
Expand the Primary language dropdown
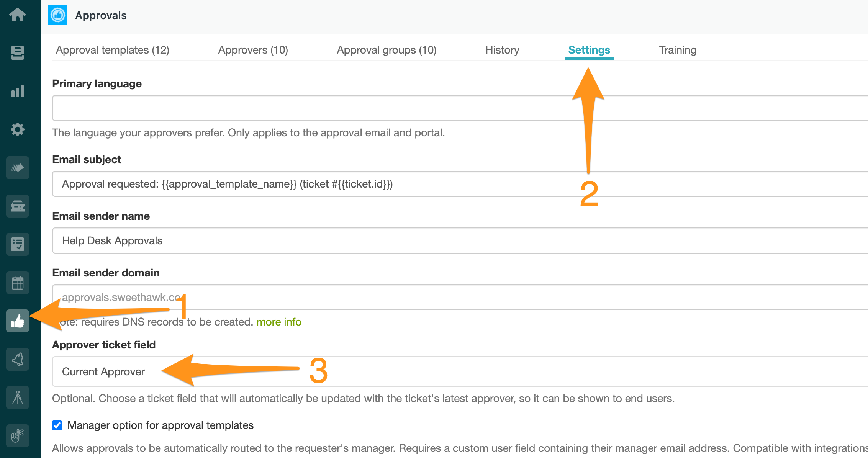pyautogui.click(x=460, y=108)
